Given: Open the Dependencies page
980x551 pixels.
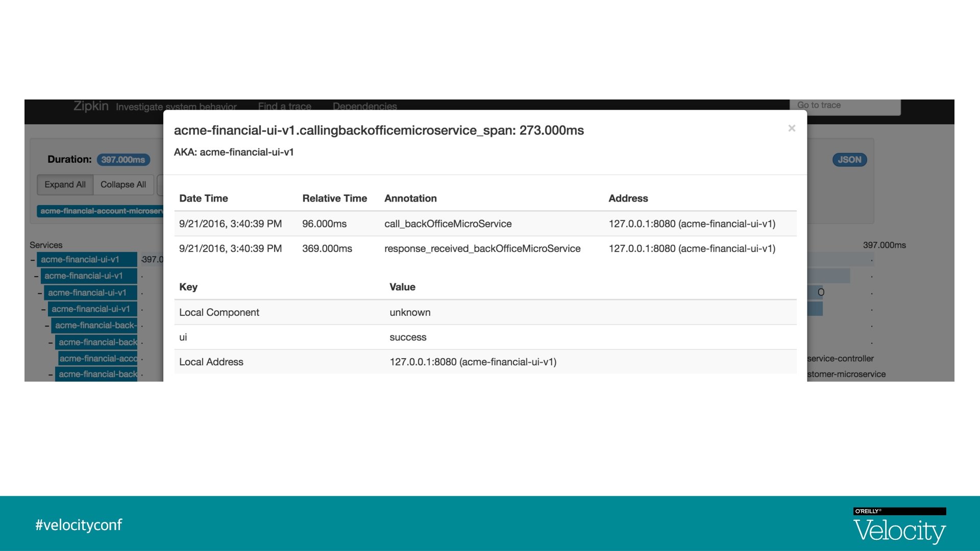Looking at the screenshot, I should point(364,106).
